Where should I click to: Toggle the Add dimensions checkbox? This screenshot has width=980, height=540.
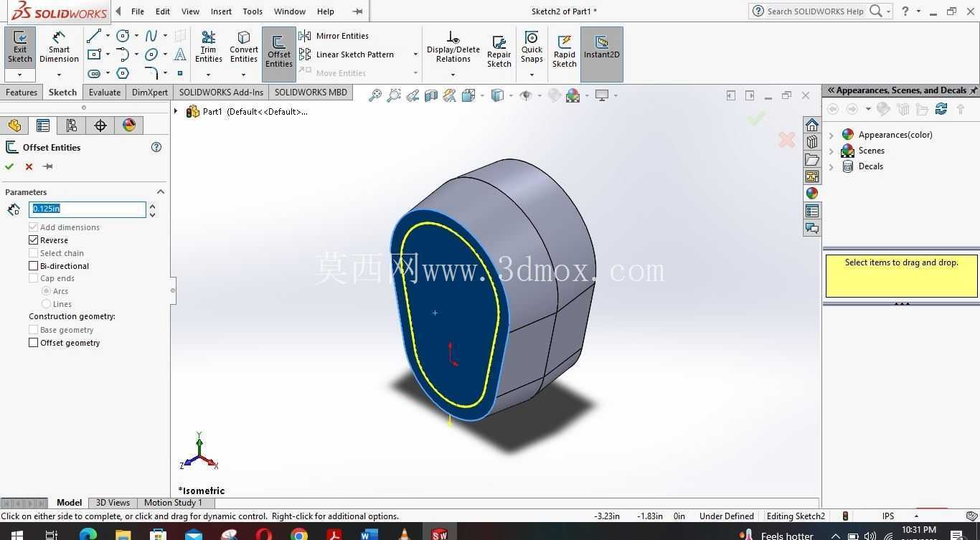(x=33, y=227)
